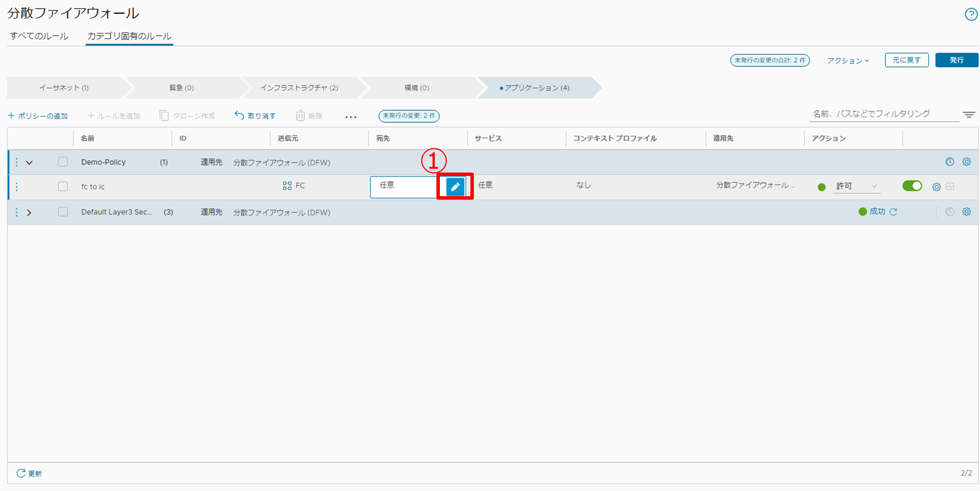The image size is (980, 491).
Task: Toggle the fc to ic rule enable switch
Action: 911,186
